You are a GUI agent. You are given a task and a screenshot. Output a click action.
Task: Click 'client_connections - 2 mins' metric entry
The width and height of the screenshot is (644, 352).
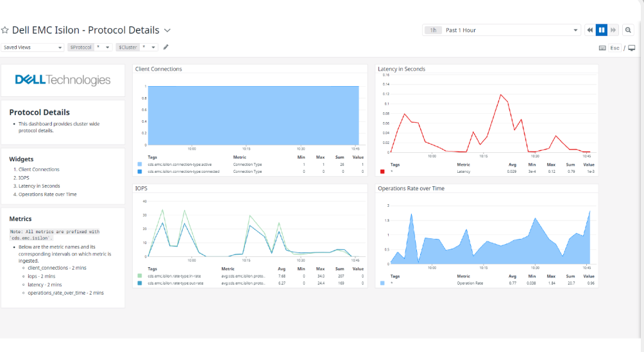[x=57, y=268]
